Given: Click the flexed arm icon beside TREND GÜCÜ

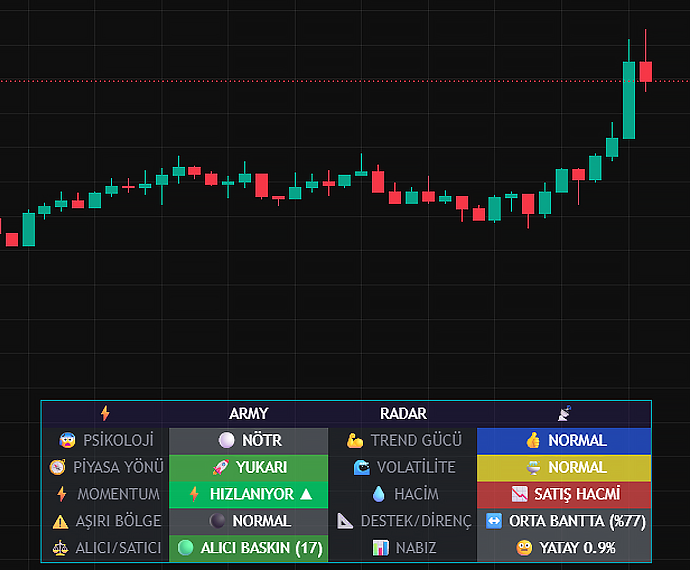Looking at the screenshot, I should (355, 440).
